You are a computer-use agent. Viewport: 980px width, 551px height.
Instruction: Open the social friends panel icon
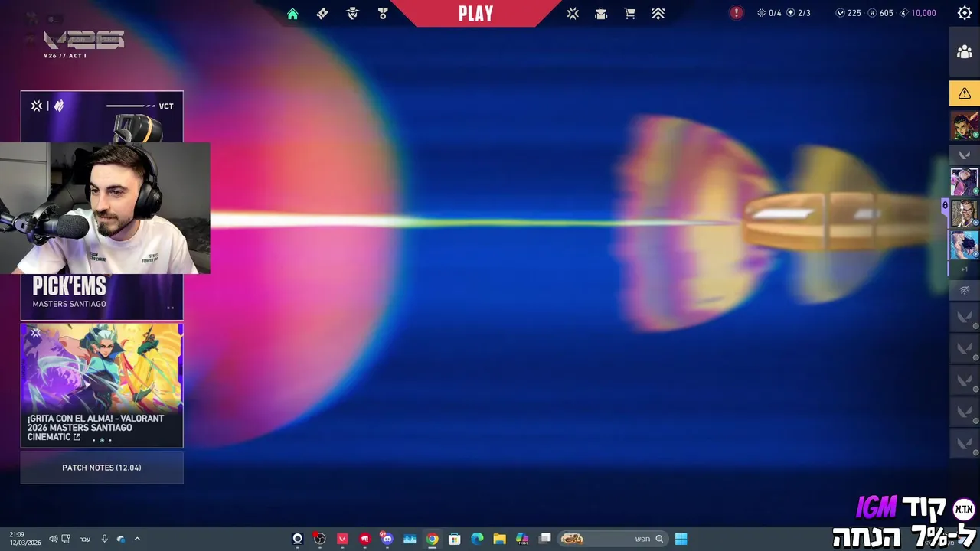click(965, 52)
